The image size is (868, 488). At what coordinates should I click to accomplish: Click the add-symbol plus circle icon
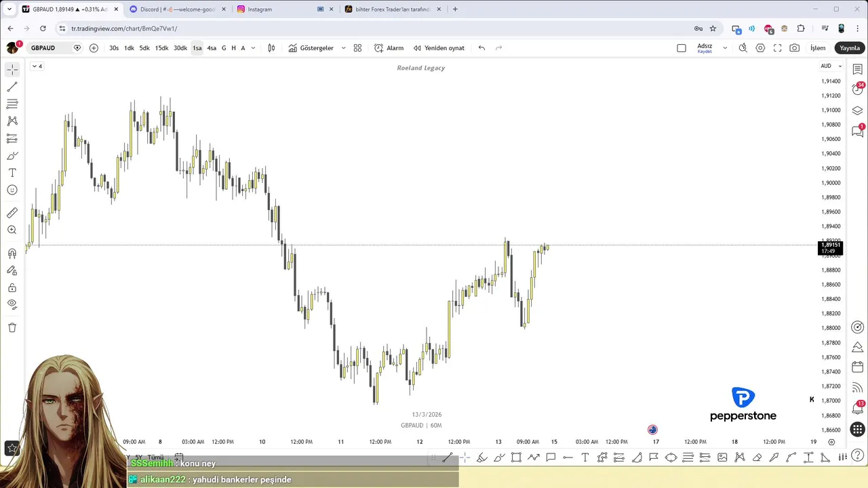pos(94,48)
